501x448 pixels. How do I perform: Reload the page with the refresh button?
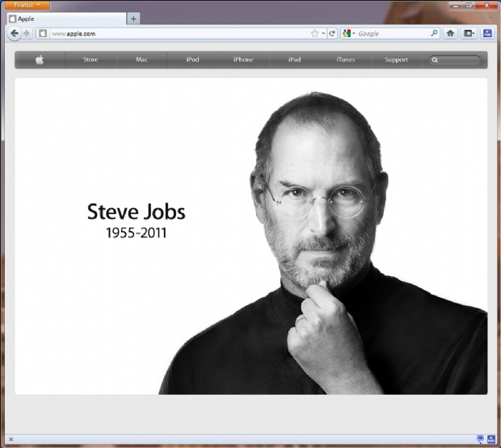click(x=331, y=34)
